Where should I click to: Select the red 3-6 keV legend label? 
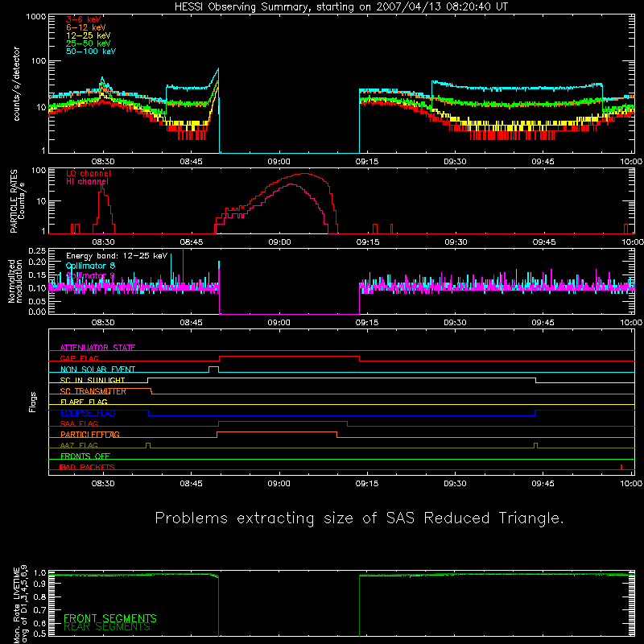pos(83,19)
